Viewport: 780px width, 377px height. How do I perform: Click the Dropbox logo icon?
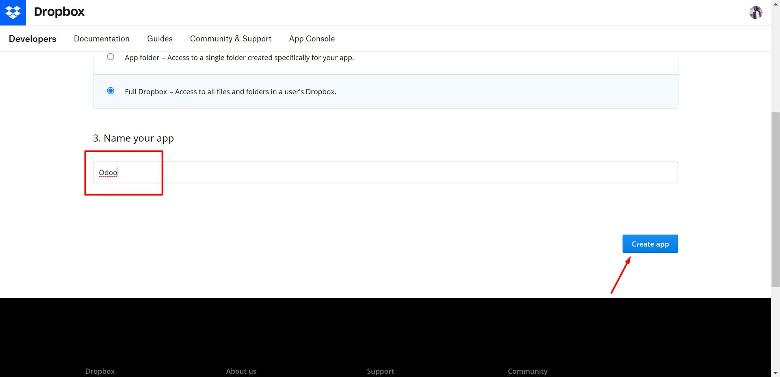click(x=13, y=12)
